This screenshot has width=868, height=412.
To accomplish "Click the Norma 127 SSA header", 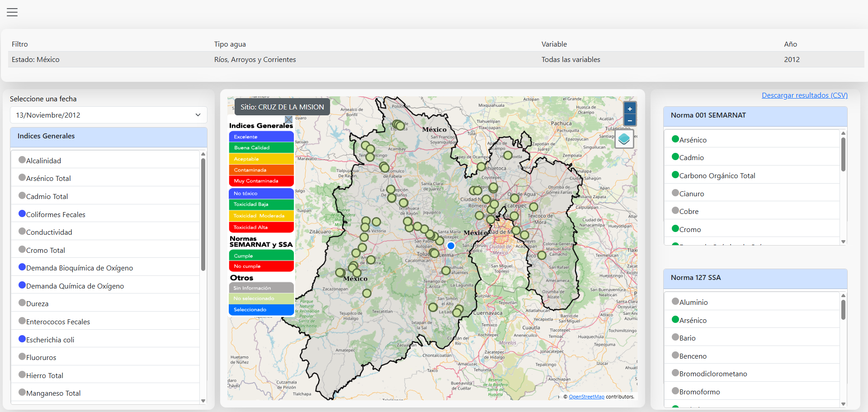I will [755, 279].
